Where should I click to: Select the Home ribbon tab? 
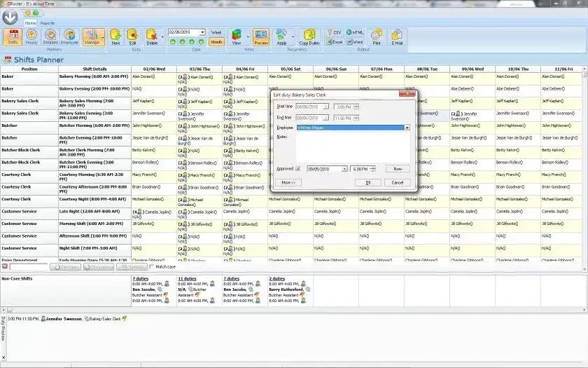pos(30,23)
